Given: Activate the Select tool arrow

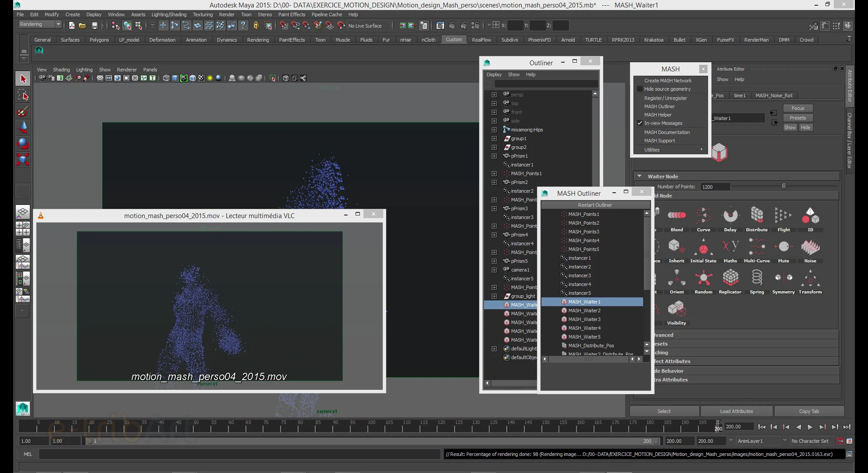Looking at the screenshot, I should coord(23,79).
